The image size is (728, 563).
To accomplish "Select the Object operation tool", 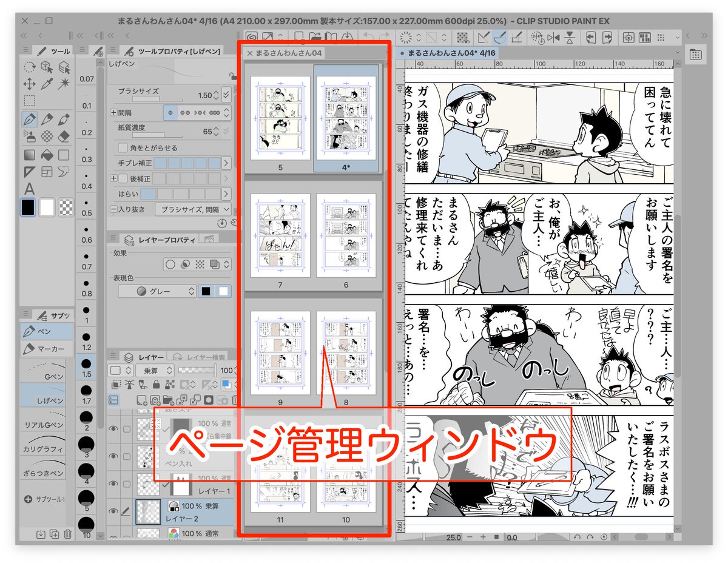I will 47,68.
